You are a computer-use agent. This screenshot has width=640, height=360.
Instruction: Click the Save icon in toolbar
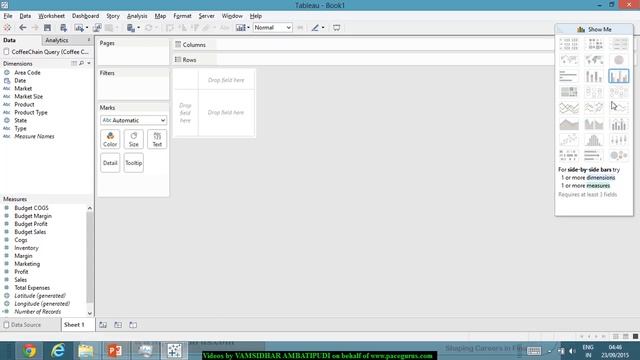[x=47, y=28]
